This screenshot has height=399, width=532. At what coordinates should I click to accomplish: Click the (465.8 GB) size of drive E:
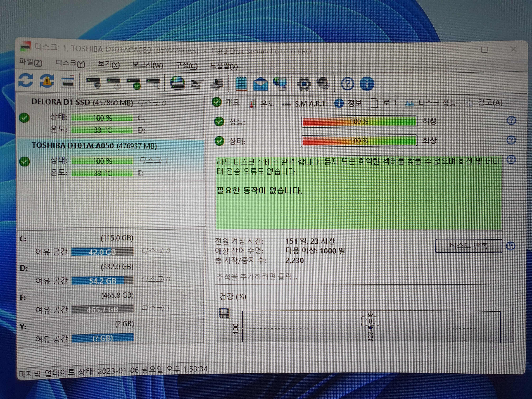pyautogui.click(x=117, y=295)
